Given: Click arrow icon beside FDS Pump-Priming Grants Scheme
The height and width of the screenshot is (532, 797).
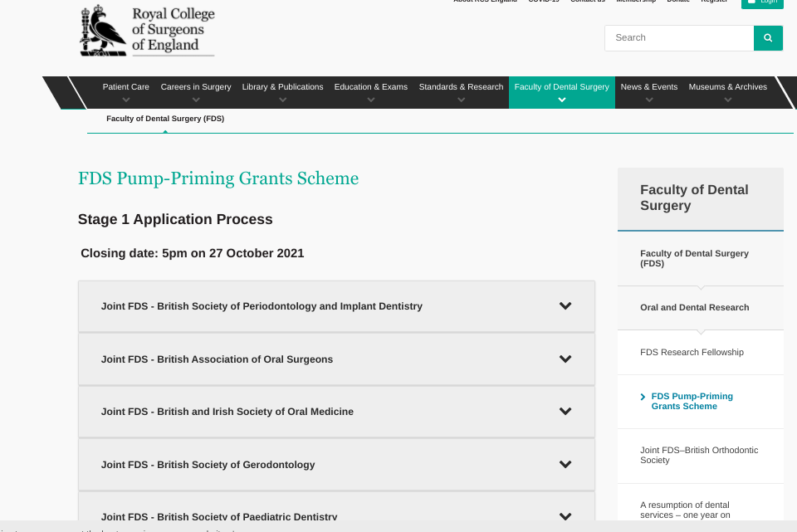Looking at the screenshot, I should 643,397.
